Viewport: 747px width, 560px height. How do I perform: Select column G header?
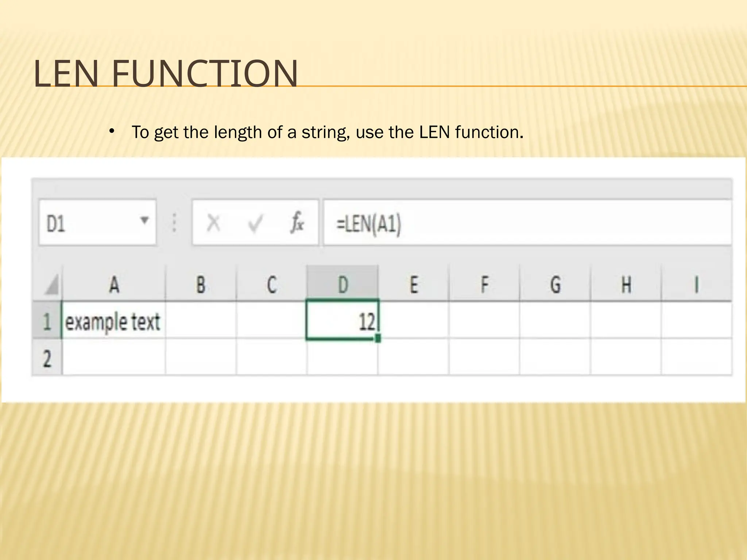tap(555, 284)
